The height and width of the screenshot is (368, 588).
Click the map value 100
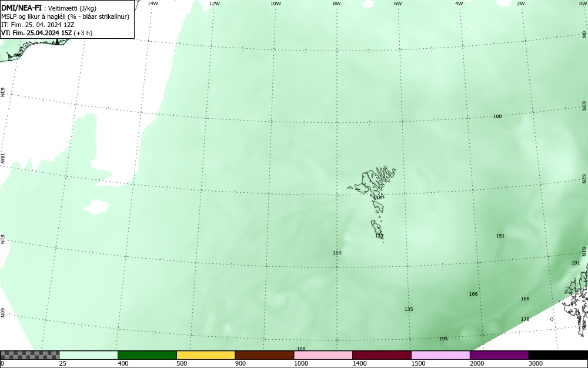tap(497, 116)
